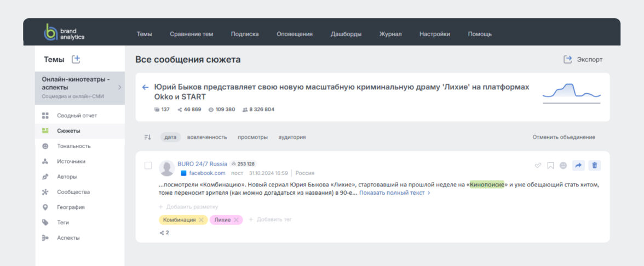This screenshot has width=644, height=266.
Task: Click the sentiment smiley icon on post
Action: click(x=563, y=165)
